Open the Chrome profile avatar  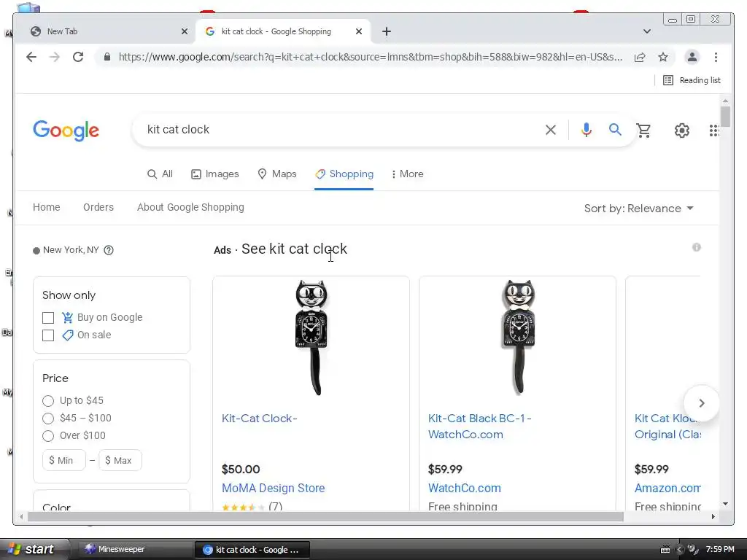pos(692,57)
